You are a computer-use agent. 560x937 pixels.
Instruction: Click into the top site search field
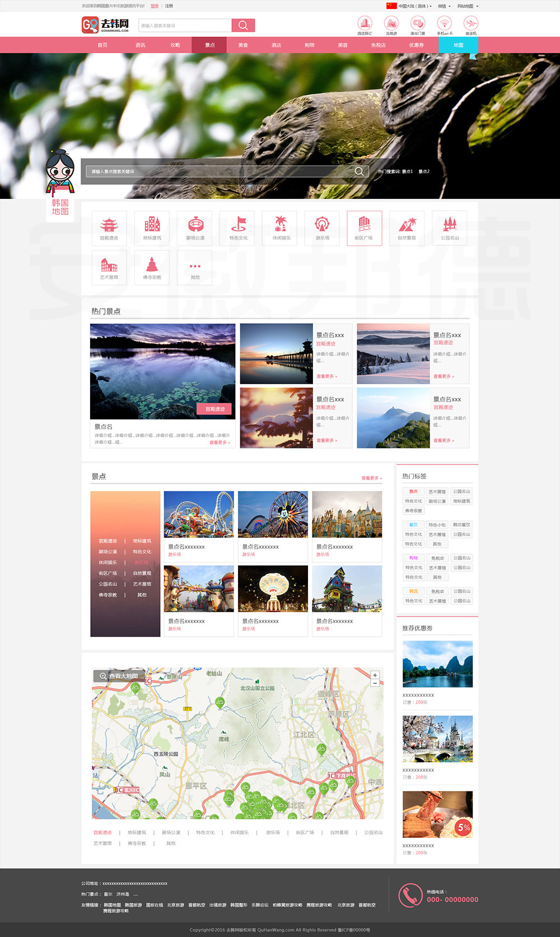185,26
